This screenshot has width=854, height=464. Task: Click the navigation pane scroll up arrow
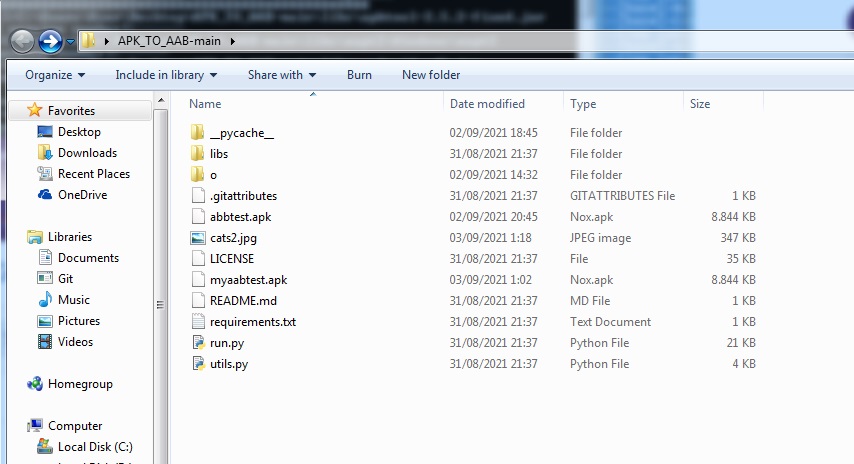(x=161, y=101)
